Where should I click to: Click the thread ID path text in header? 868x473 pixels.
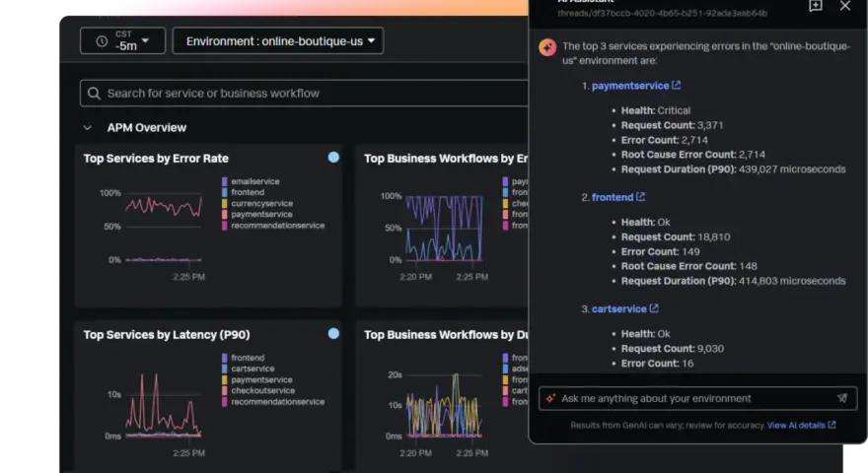click(662, 13)
